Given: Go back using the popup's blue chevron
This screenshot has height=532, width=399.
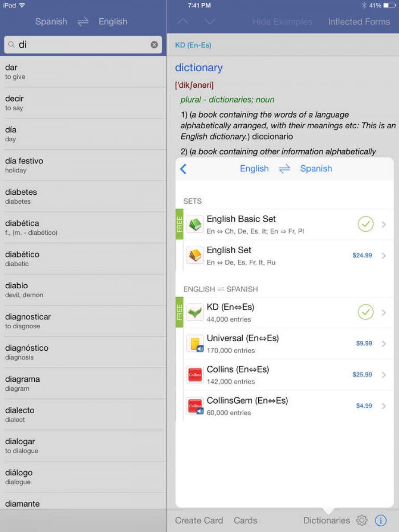Looking at the screenshot, I should click(183, 169).
